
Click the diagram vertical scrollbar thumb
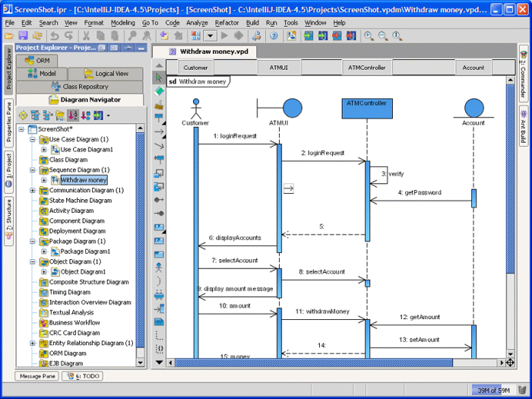pyautogui.click(x=510, y=179)
